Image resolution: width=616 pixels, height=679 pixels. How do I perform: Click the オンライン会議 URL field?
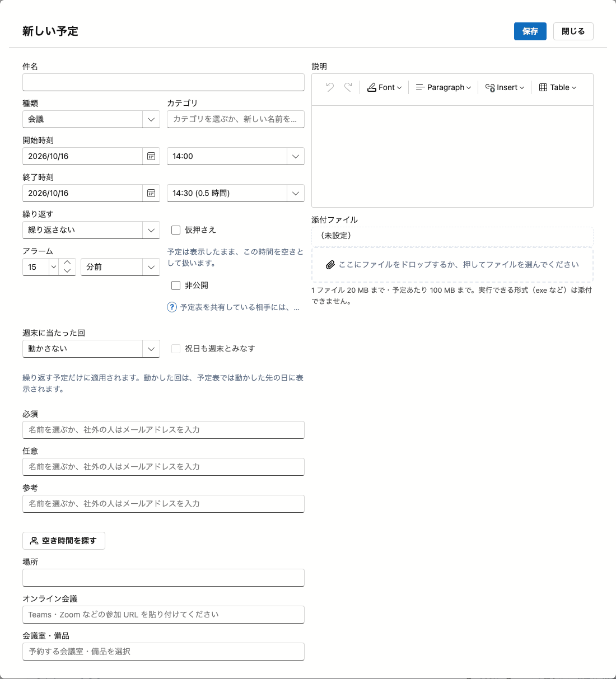164,615
